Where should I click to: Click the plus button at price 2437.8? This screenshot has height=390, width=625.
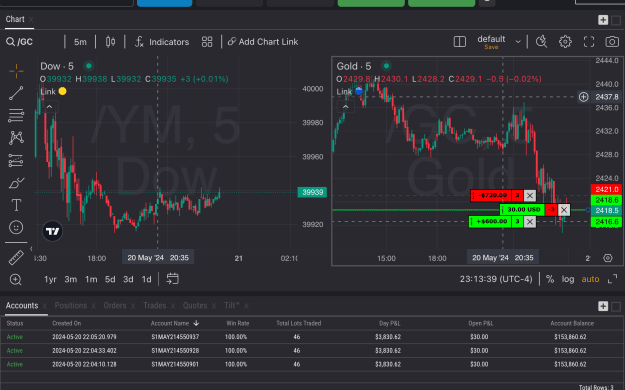pos(584,97)
